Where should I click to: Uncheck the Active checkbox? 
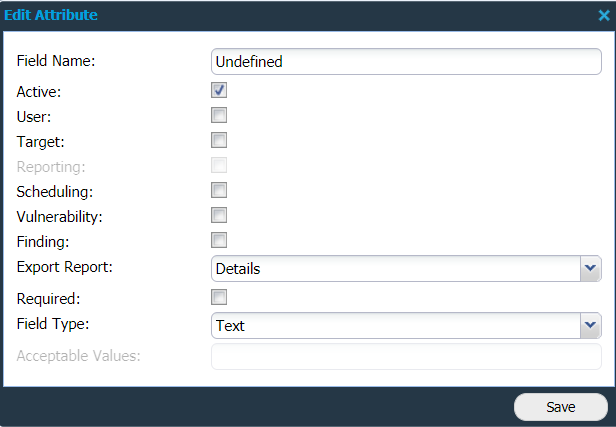point(219,90)
